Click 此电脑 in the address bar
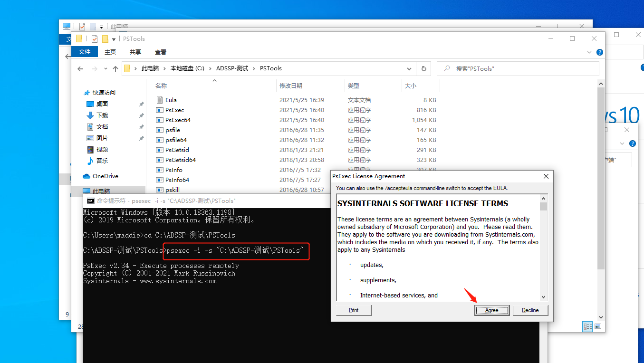 pos(150,68)
